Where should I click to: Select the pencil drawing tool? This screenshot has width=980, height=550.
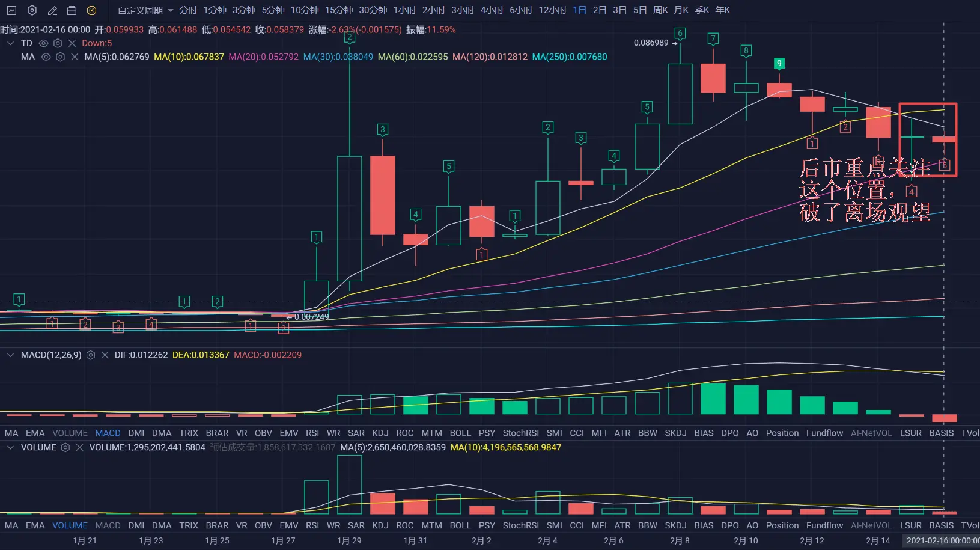coord(52,10)
